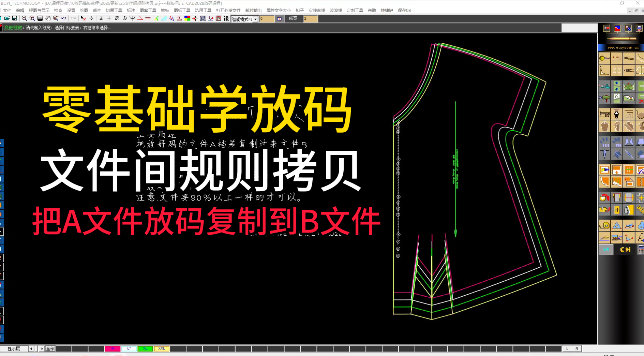Select the scissors cutting tool in right panel

pyautogui.click(x=604, y=86)
